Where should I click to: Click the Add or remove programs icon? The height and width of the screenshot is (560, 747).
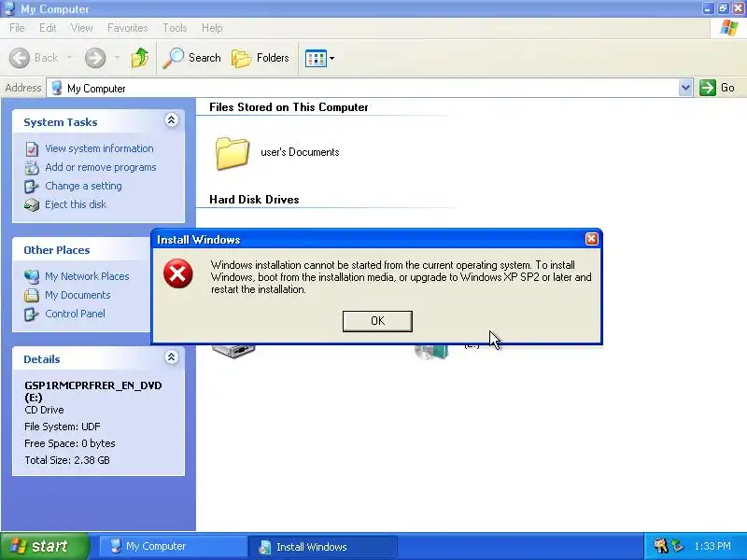[32, 168]
